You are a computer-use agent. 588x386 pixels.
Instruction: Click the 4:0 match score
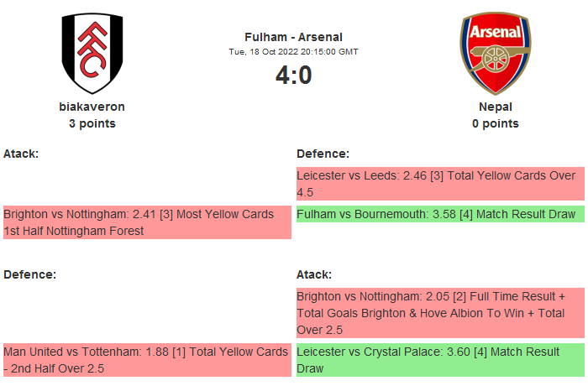[293, 76]
